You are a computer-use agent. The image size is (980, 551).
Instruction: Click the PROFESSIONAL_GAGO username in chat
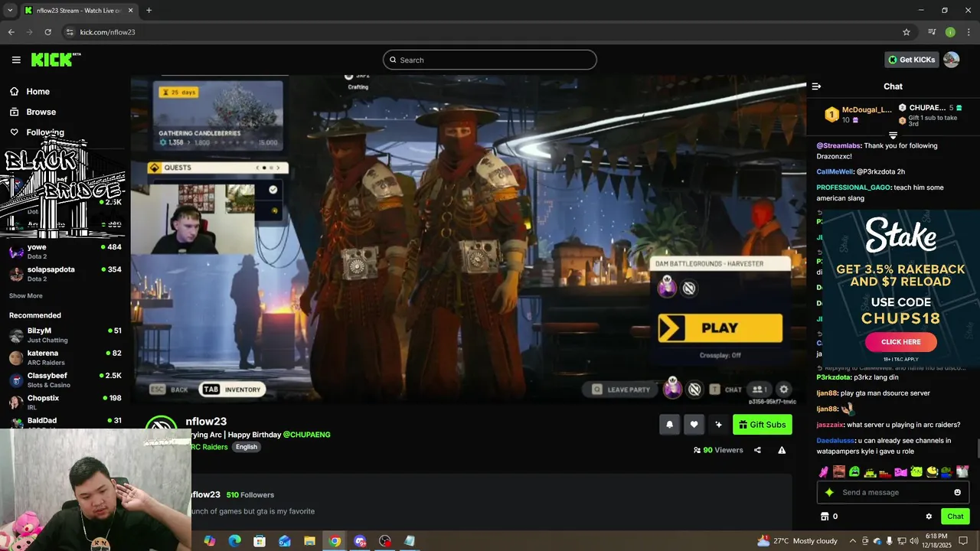tap(854, 187)
